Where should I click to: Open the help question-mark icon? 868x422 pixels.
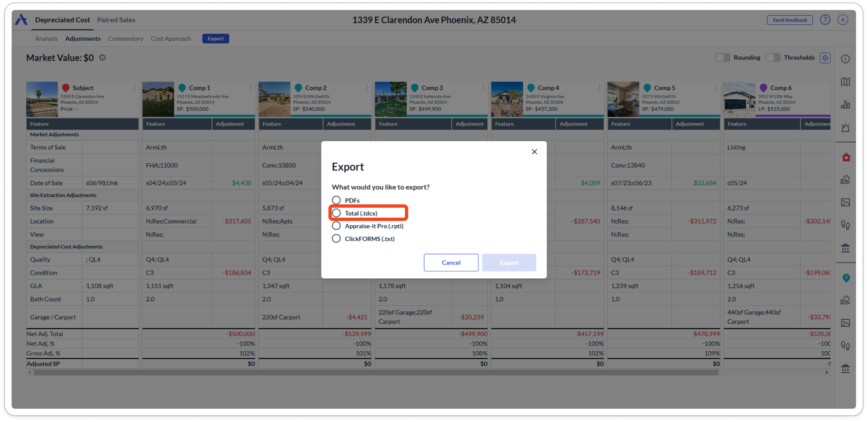point(825,20)
